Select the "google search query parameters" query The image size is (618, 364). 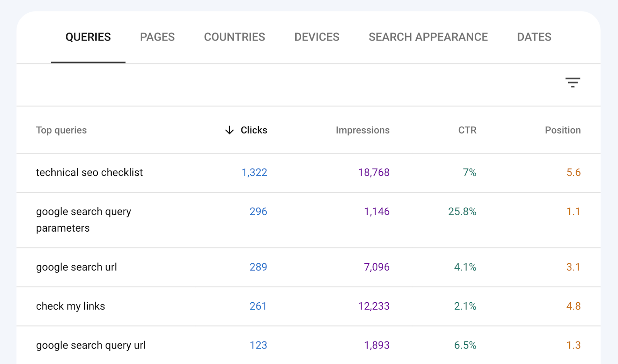click(x=83, y=219)
